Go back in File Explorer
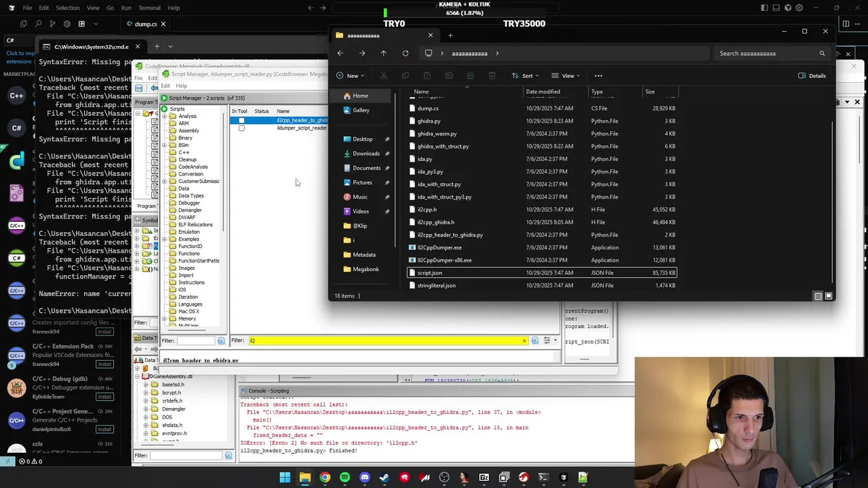 click(340, 54)
